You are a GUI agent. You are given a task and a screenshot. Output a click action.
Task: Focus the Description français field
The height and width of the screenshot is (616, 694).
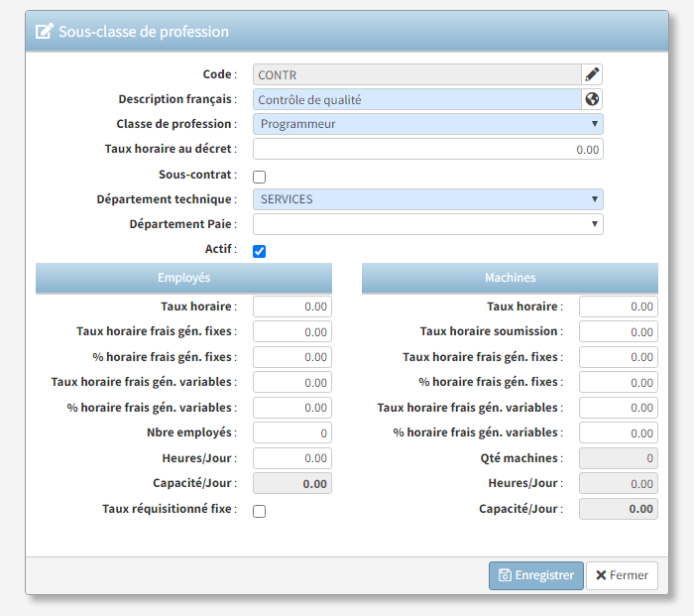[417, 99]
